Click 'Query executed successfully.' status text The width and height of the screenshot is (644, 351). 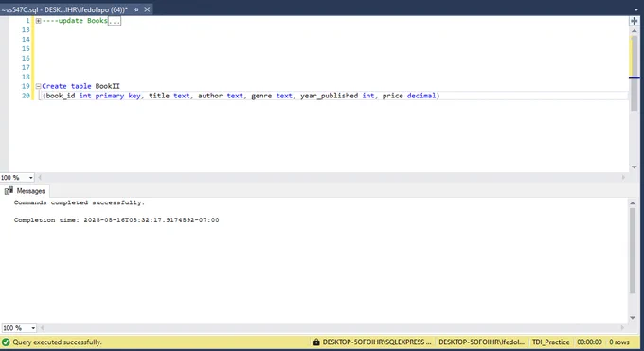[57, 342]
